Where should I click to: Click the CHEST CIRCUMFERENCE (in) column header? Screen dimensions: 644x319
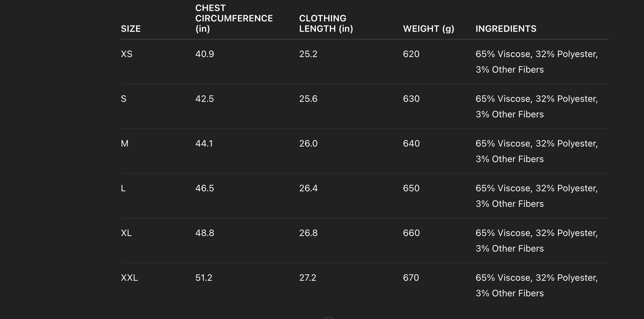point(234,18)
